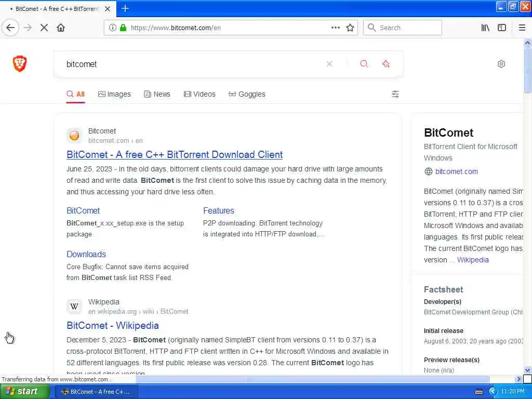Image resolution: width=532 pixels, height=399 pixels.
Task: Click the BitComet info panel title
Action: point(448,132)
